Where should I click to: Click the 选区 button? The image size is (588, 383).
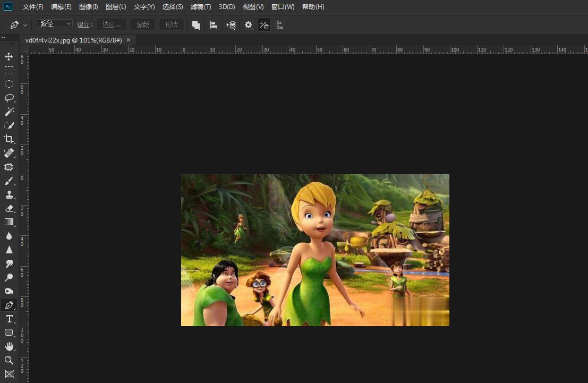tap(112, 24)
